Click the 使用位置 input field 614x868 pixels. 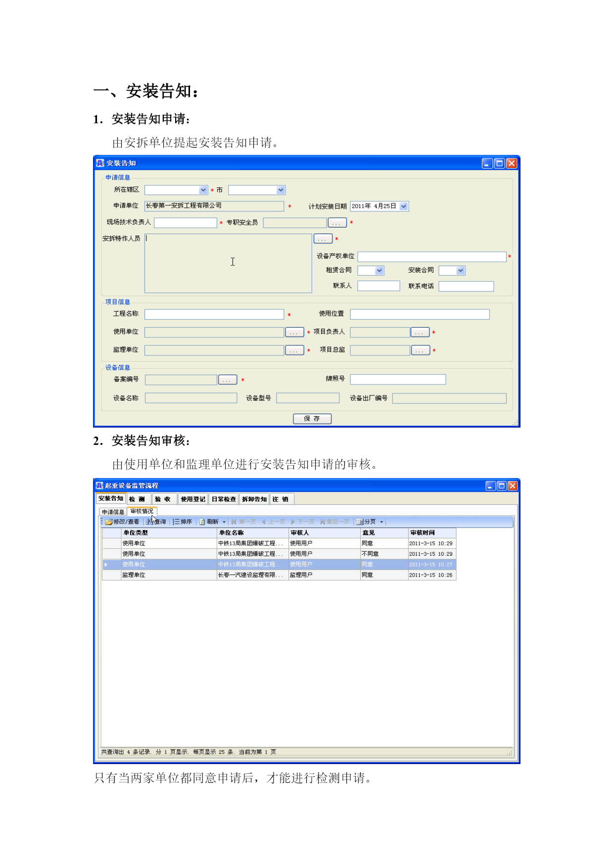click(x=420, y=314)
